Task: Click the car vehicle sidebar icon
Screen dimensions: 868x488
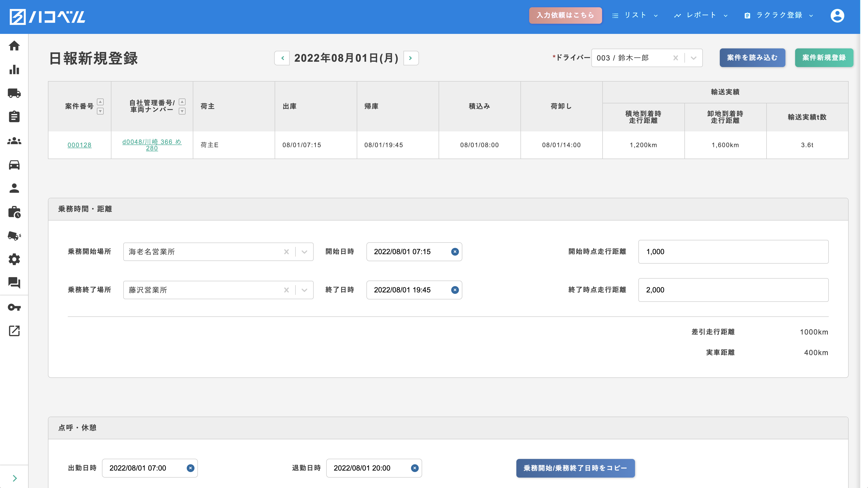Action: 14,165
